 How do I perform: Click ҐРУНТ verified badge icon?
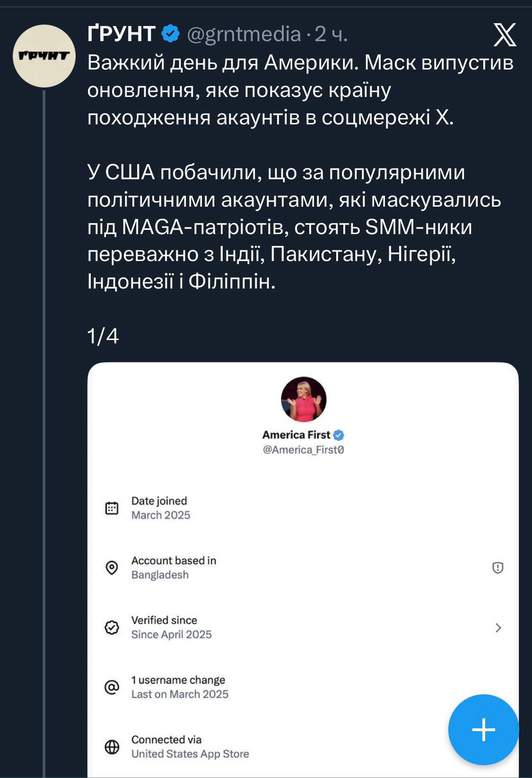click(171, 34)
